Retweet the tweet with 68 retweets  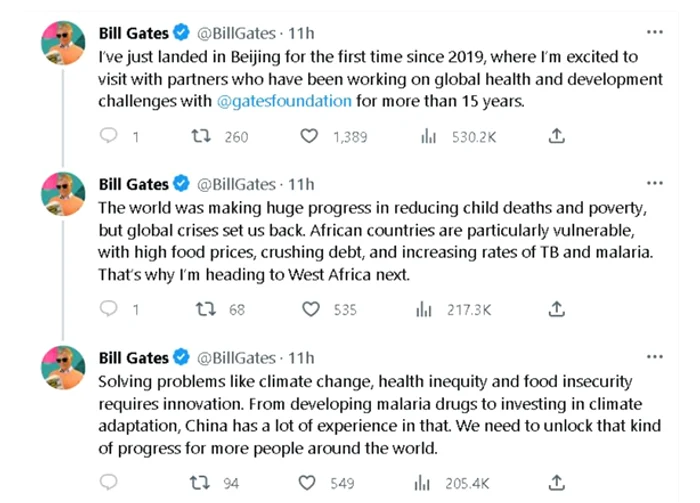[206, 309]
